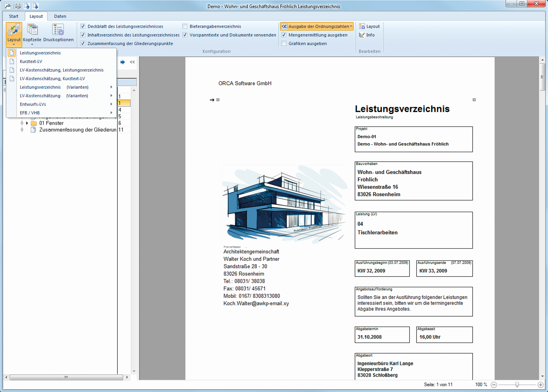548x392 pixels.
Task: Click the zoom out minus icon
Action: (x=494, y=385)
